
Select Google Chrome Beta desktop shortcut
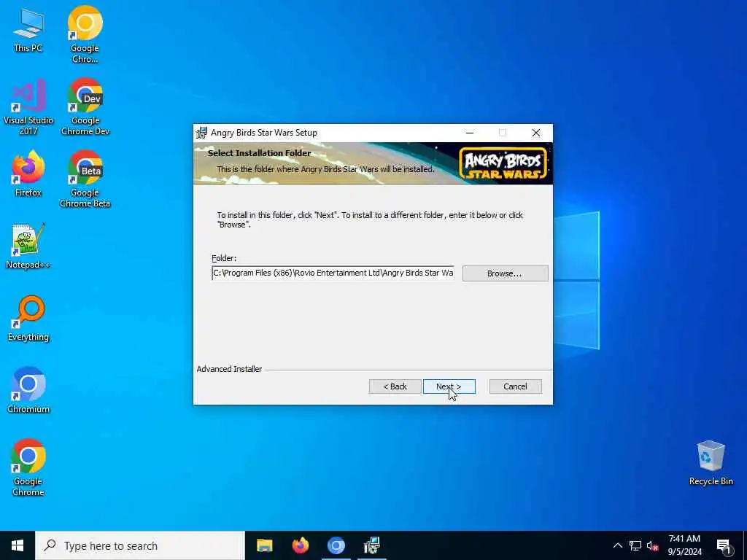(x=85, y=179)
